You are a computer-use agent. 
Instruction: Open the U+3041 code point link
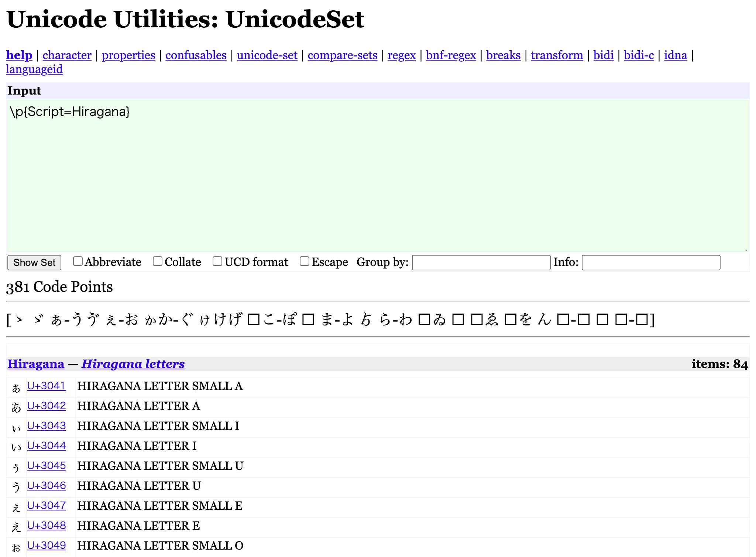[x=46, y=386]
